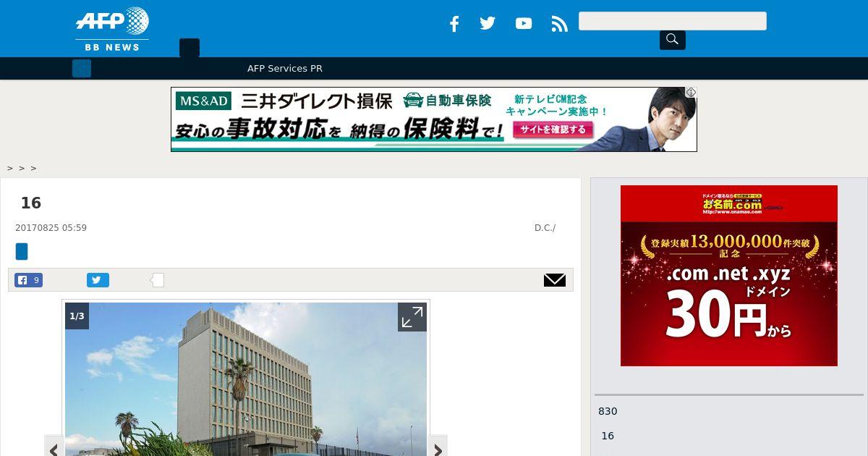
Task: Open the AFP Facebook page icon
Action: coord(454,24)
